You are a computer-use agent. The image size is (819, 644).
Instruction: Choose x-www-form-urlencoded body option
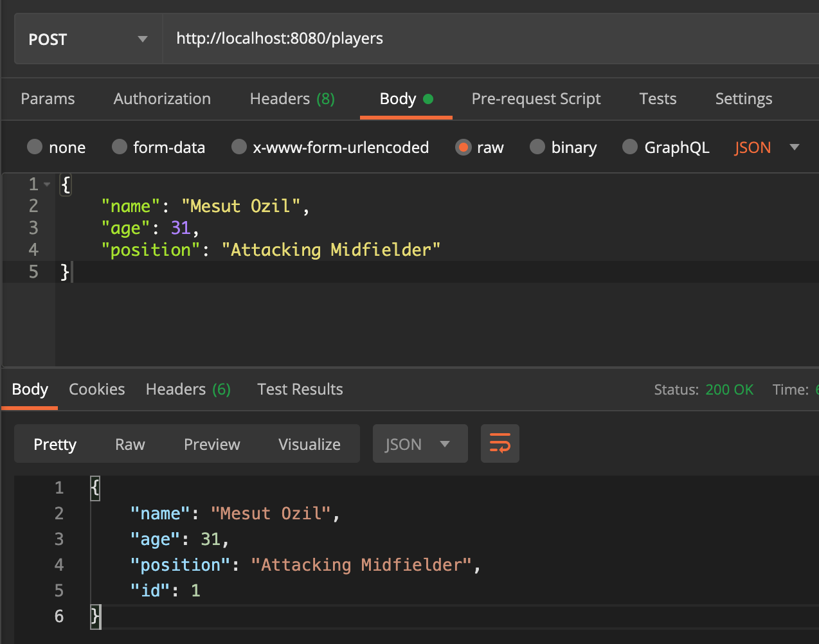coord(239,147)
